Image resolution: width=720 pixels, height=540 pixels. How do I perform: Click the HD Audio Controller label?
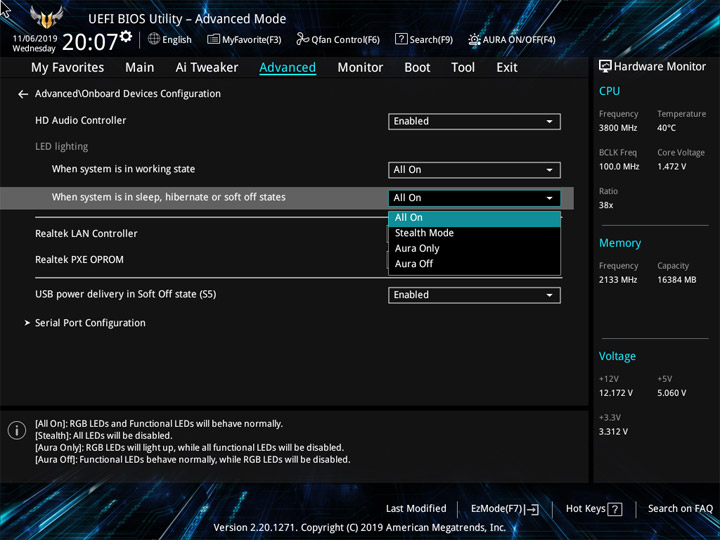(x=80, y=120)
